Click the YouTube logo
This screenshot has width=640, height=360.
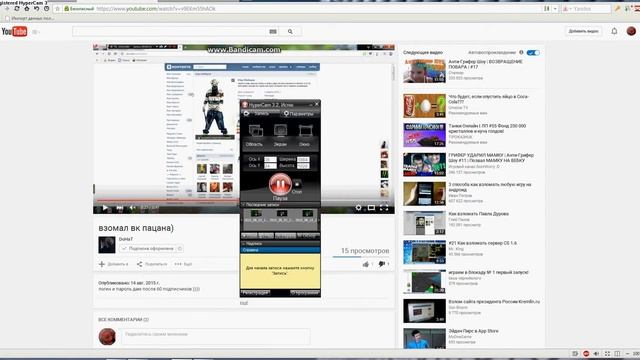pos(14,31)
